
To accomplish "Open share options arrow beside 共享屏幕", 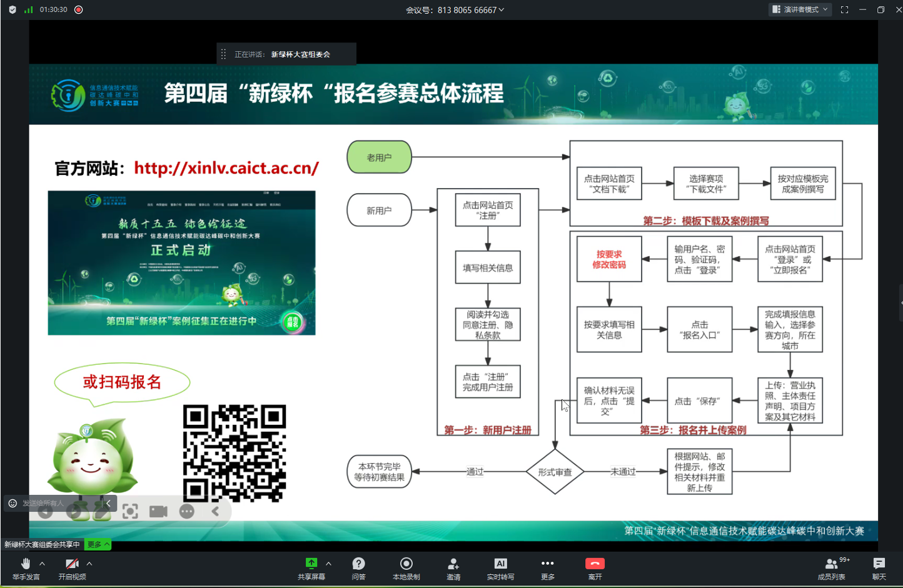I will click(x=328, y=564).
